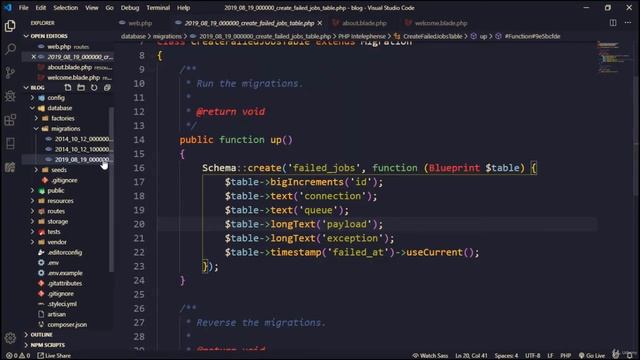The image size is (640, 360).
Task: Close 2019_08_19 file in Open Editors
Action: tap(33, 57)
